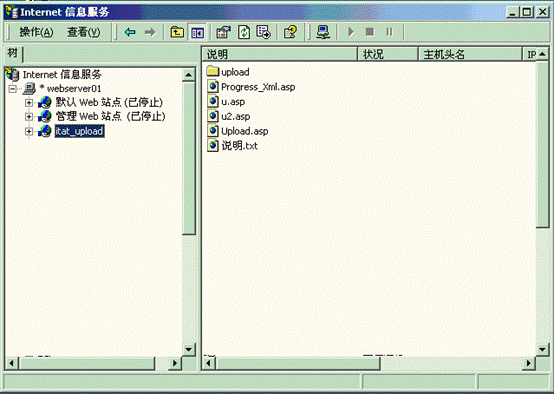The height and width of the screenshot is (394, 554).
Task: Toggle the show/hide console tree icon
Action: coord(197,33)
